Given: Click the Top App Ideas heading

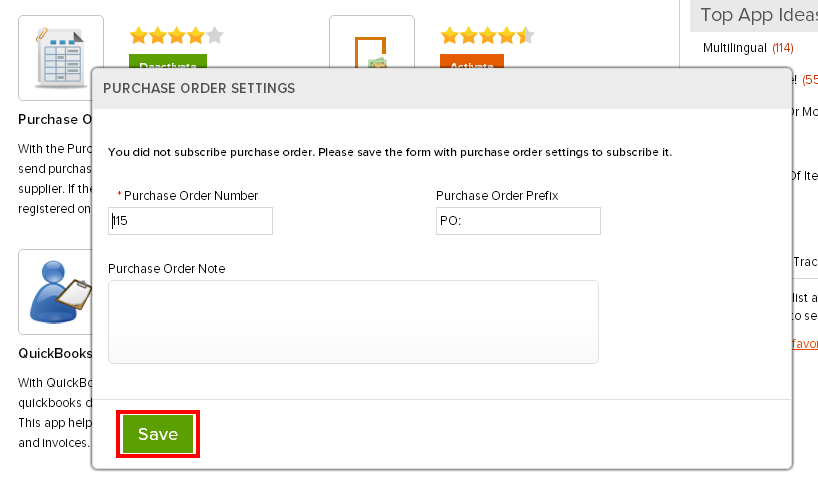Looking at the screenshot, I should click(759, 15).
